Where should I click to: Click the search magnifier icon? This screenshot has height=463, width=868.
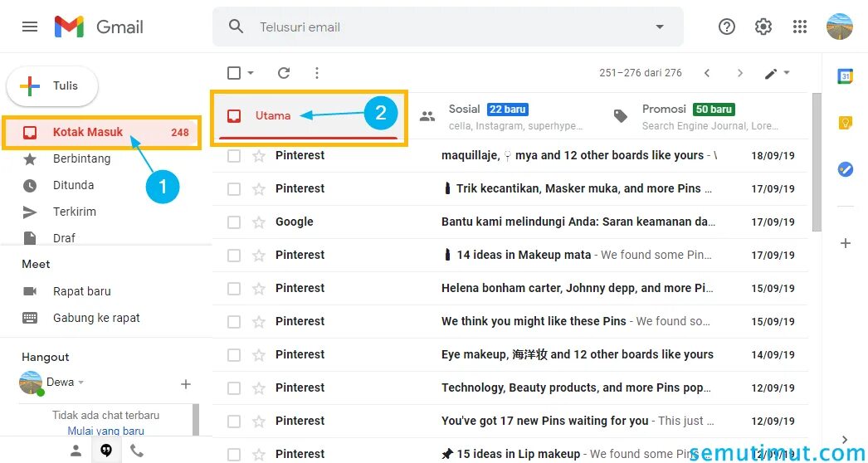pos(236,27)
